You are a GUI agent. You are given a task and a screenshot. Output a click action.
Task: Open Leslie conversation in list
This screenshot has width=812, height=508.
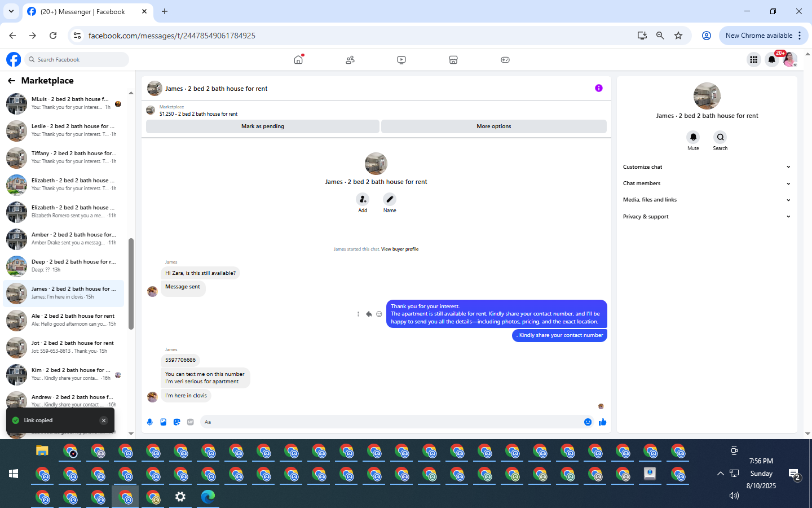63,130
